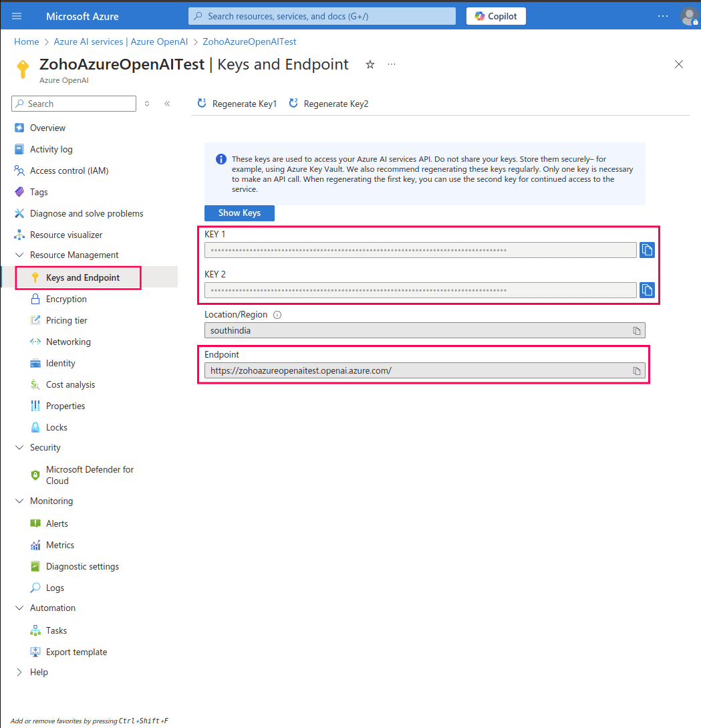
Task: Navigate to Home via breadcrumb
Action: click(26, 41)
